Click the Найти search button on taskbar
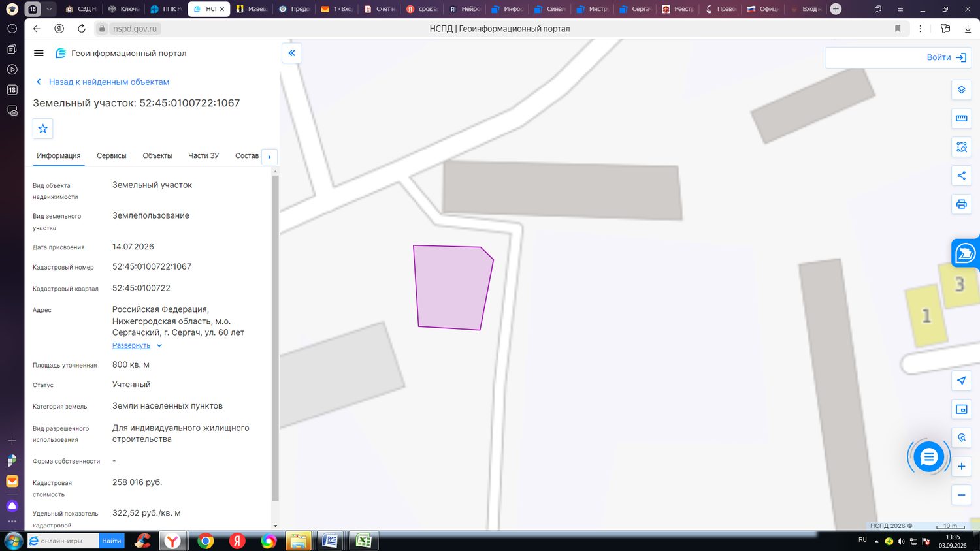The height and width of the screenshot is (551, 980). pyautogui.click(x=112, y=541)
